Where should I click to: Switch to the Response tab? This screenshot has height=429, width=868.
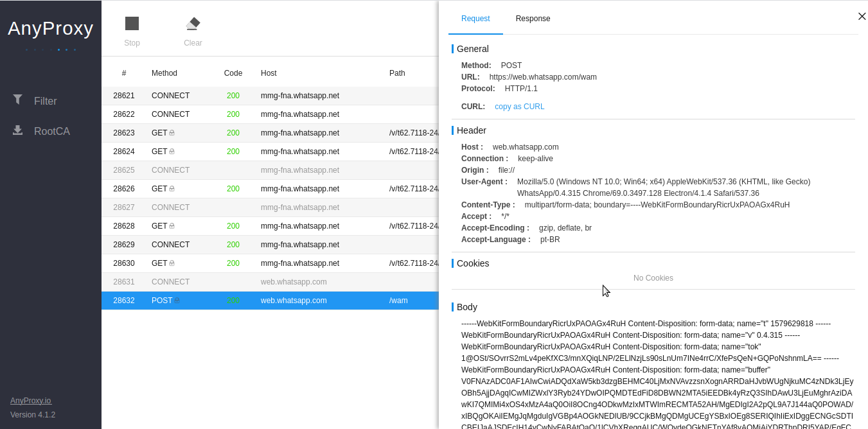coord(533,19)
